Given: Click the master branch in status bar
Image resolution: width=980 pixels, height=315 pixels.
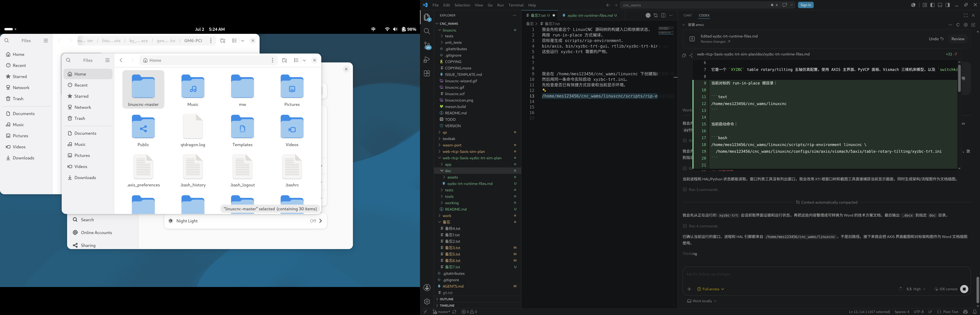Looking at the screenshot, I should click(441, 312).
